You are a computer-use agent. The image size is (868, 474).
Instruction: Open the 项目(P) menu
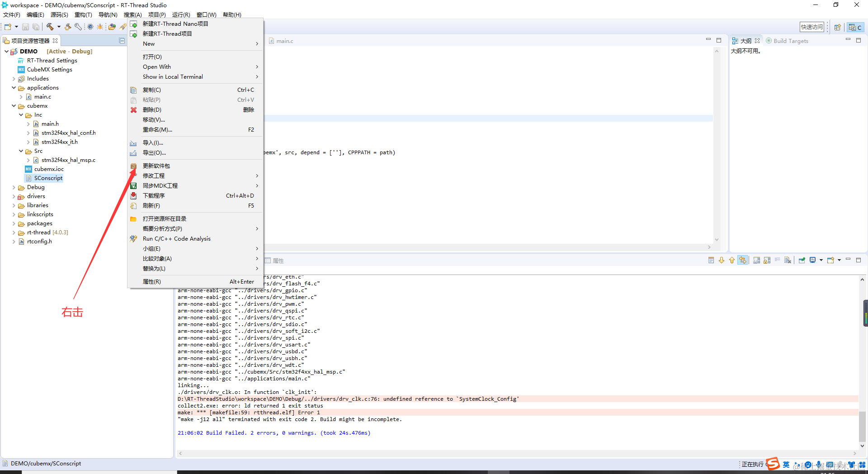157,14
